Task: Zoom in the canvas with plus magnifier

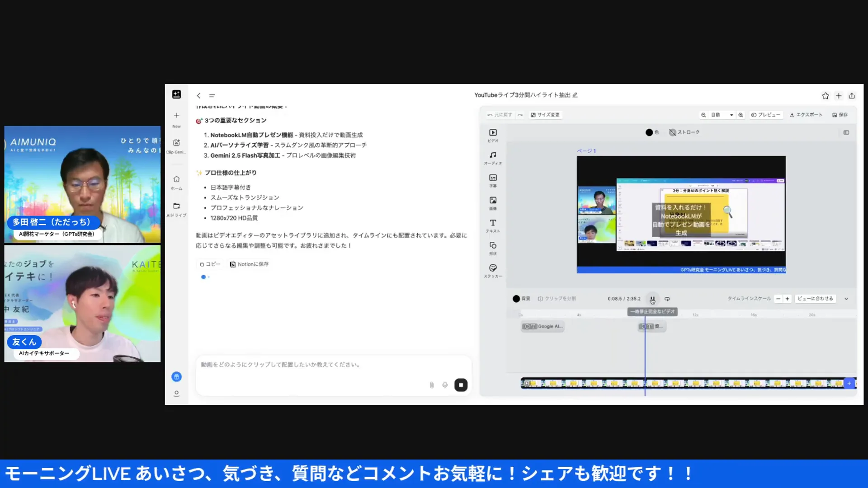Action: click(741, 115)
